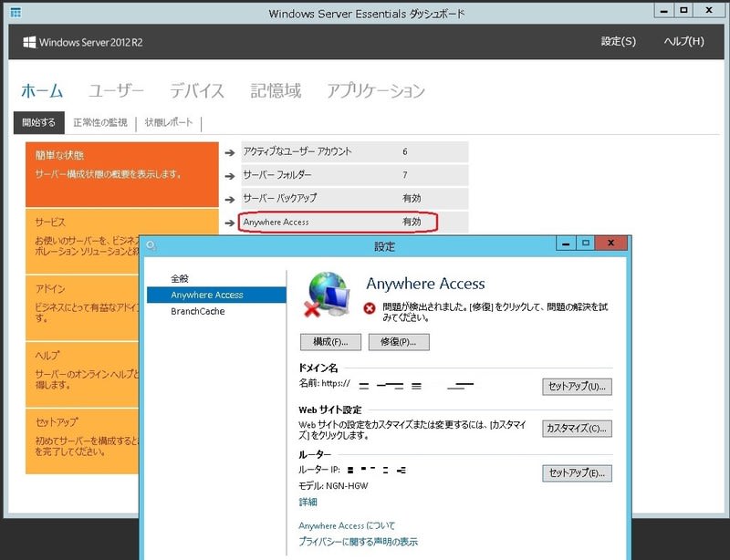Open the Anywhere Access について link
This screenshot has width=730, height=560.
(x=347, y=525)
